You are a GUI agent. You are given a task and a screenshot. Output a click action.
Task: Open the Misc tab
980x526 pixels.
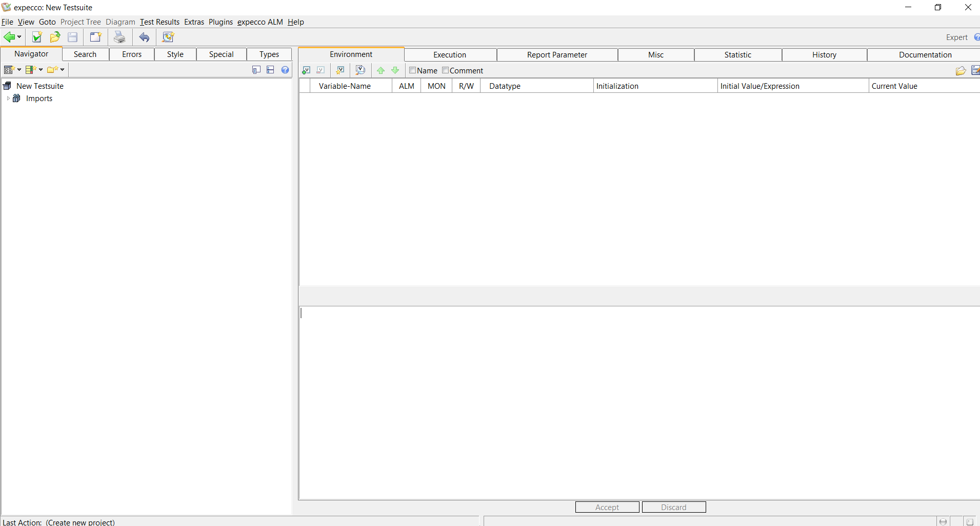point(656,55)
